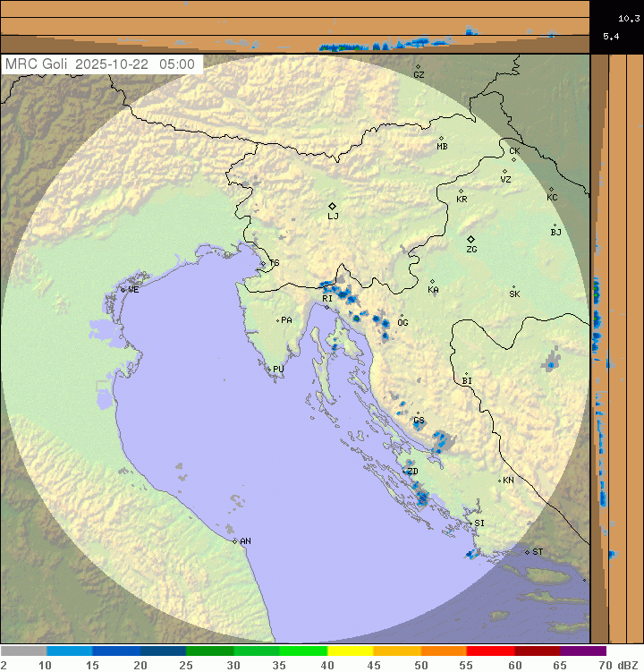
Task: Click the Pula (PU) marker
Action: click(x=270, y=368)
